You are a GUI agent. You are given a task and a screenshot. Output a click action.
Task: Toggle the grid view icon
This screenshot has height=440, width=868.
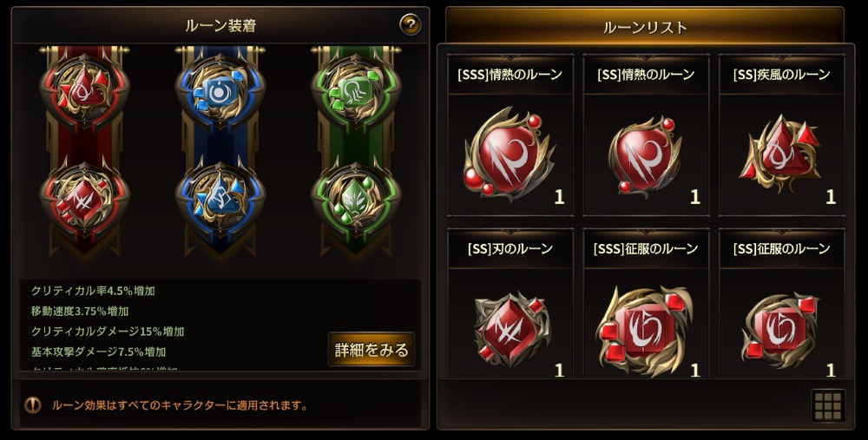click(828, 405)
